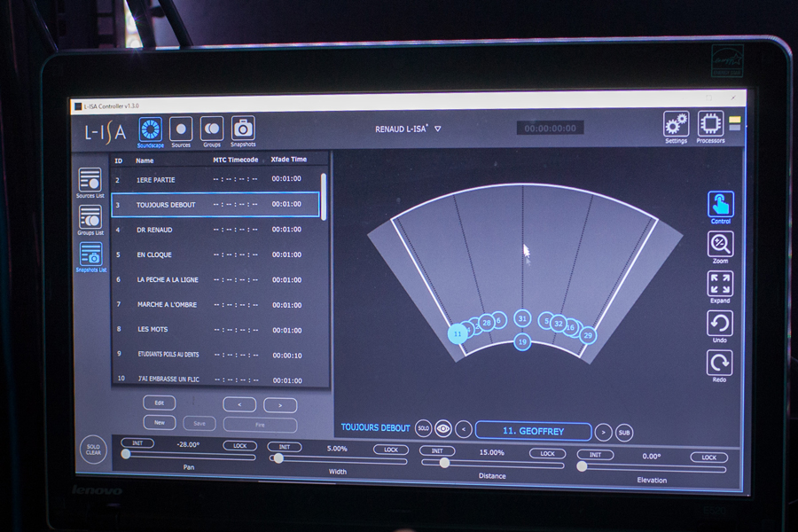This screenshot has width=798, height=532.
Task: Lock the Elevation parameter
Action: 709,458
